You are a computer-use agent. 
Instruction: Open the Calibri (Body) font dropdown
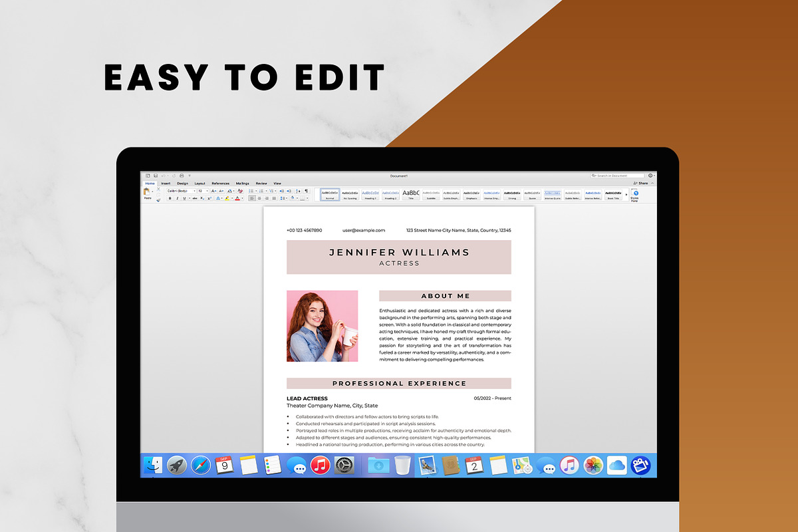(182, 191)
